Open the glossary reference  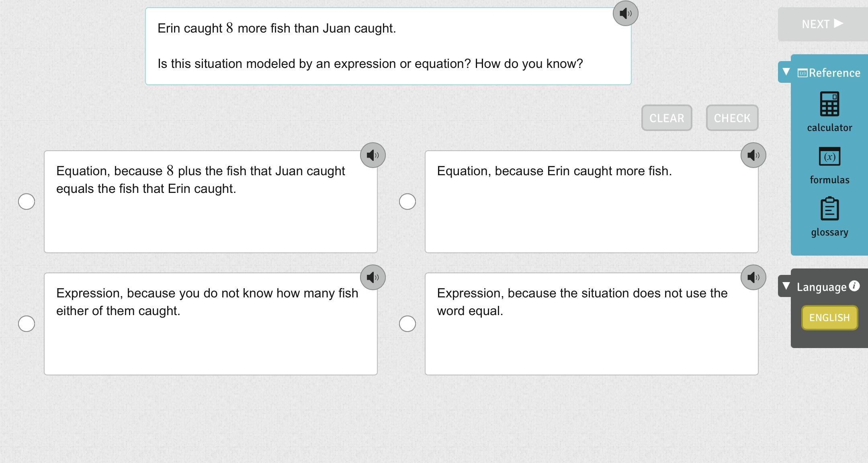tap(829, 217)
